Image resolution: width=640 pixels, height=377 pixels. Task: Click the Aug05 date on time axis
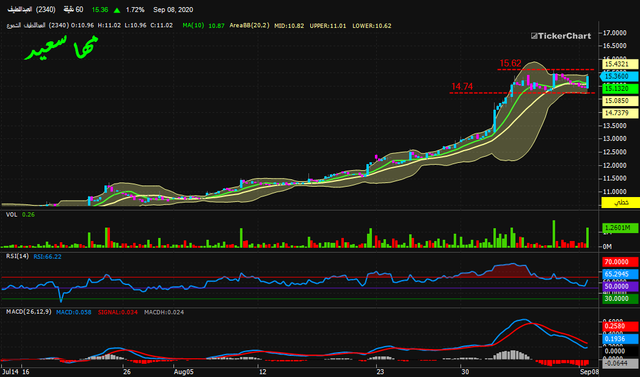[183, 372]
